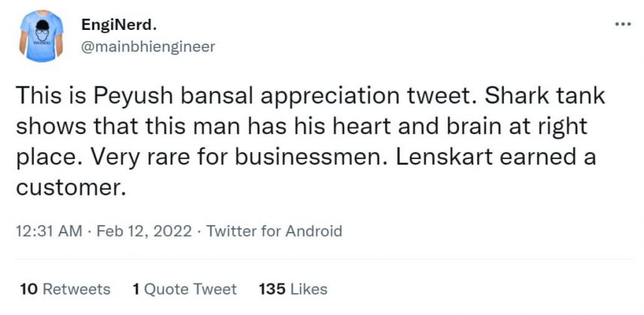Open the three-dot more options menu
The height and width of the screenshot is (315, 644).
coord(622,25)
